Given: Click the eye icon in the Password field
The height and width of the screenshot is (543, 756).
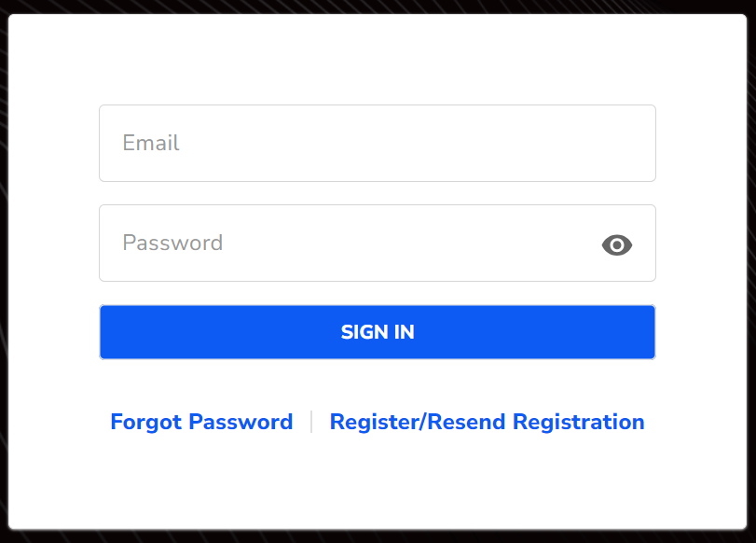Looking at the screenshot, I should pyautogui.click(x=617, y=244).
